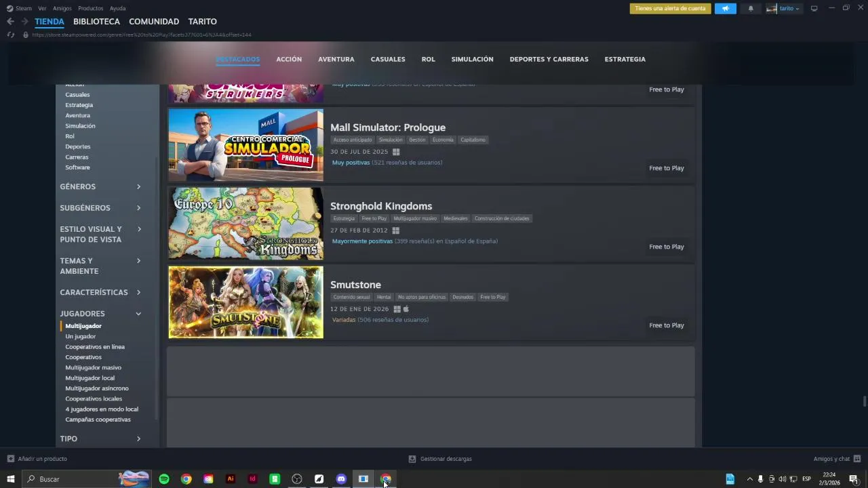Open the Ver menu
The width and height of the screenshot is (868, 488).
click(42, 8)
